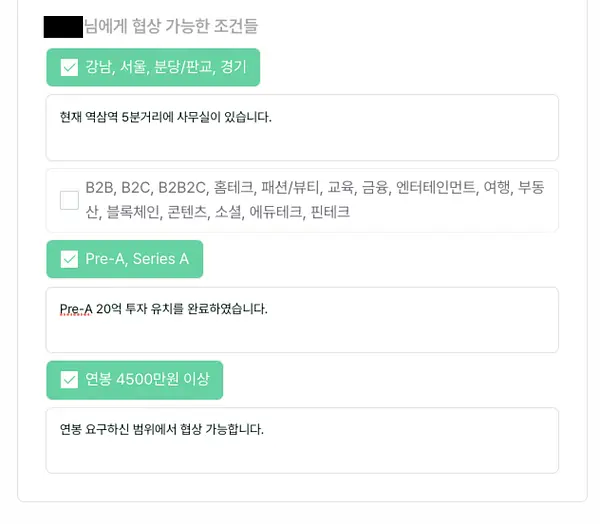Click 엔터테인먼트 in the industry list
Image resolution: width=600 pixels, height=524 pixels.
[x=436, y=187]
